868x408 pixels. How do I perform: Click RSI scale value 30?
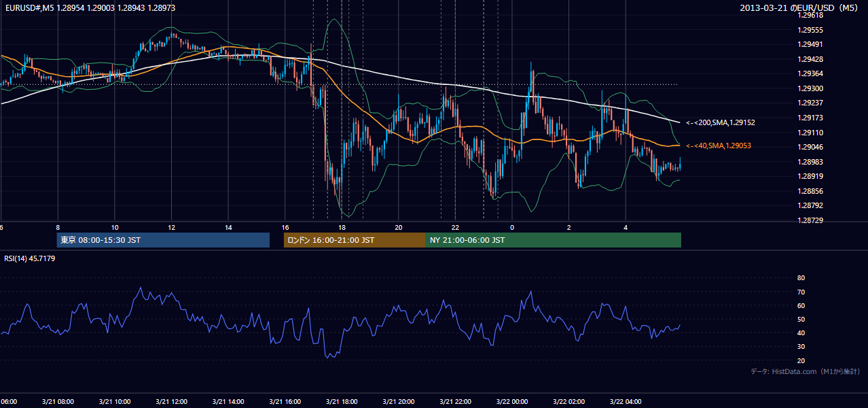tap(801, 347)
